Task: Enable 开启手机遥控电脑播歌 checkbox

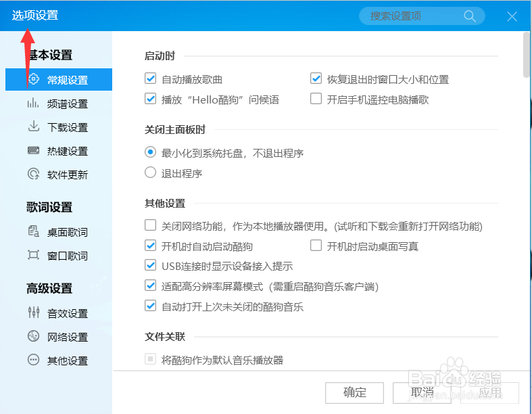Action: tap(316, 99)
